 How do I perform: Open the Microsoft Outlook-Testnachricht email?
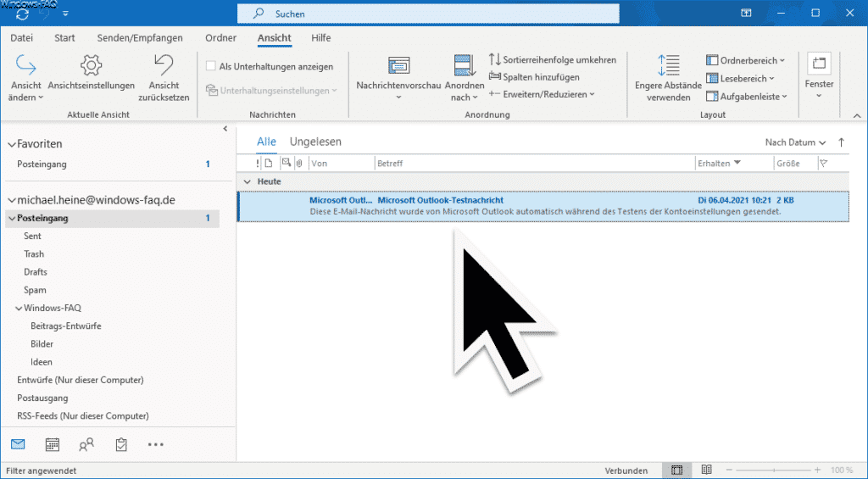click(543, 206)
